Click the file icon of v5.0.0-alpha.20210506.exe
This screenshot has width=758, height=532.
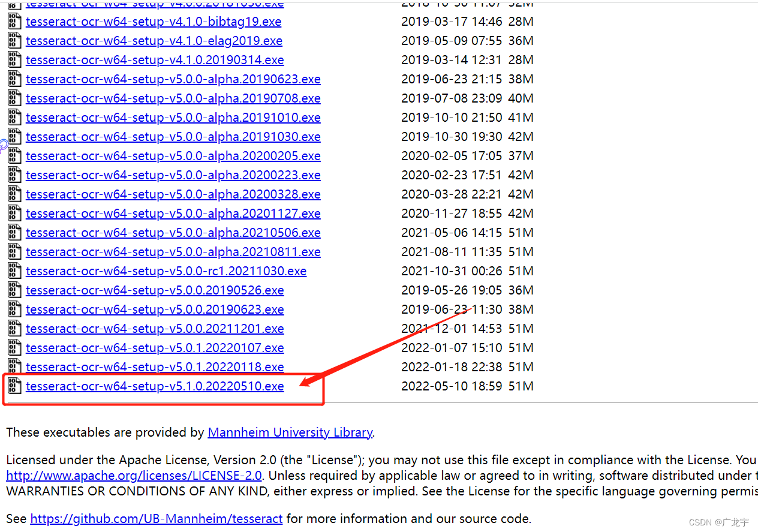(x=14, y=233)
